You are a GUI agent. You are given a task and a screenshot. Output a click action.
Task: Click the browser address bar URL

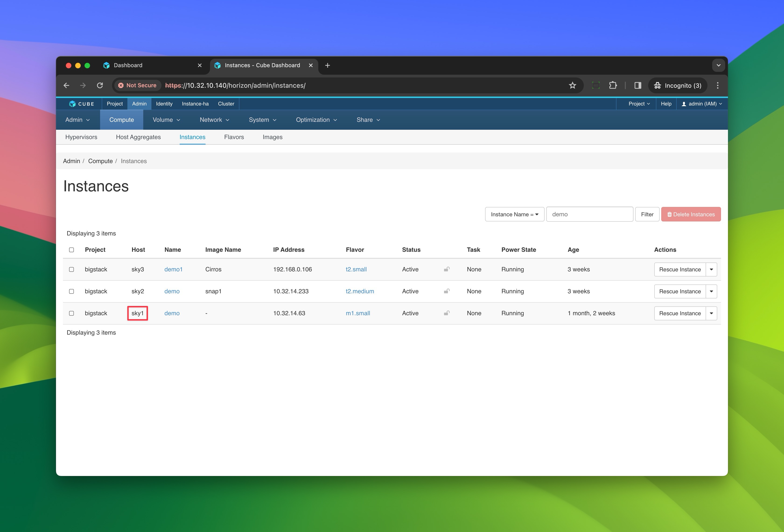235,85
